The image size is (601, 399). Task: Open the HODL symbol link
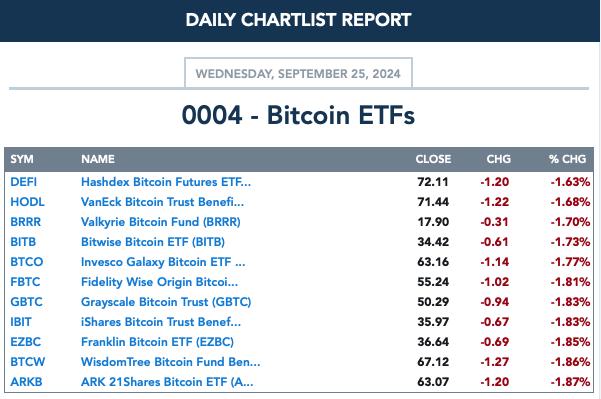(27, 202)
